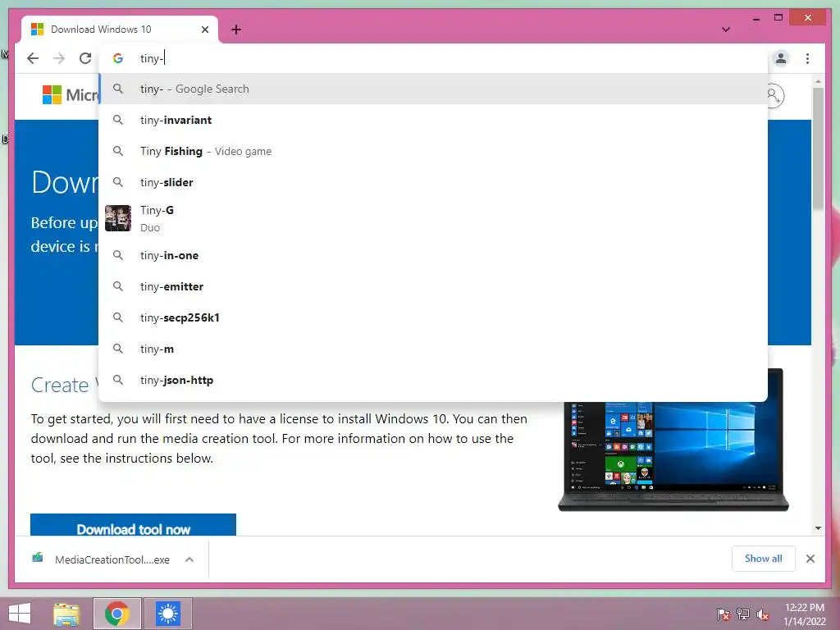Close the downloads bar

(810, 559)
